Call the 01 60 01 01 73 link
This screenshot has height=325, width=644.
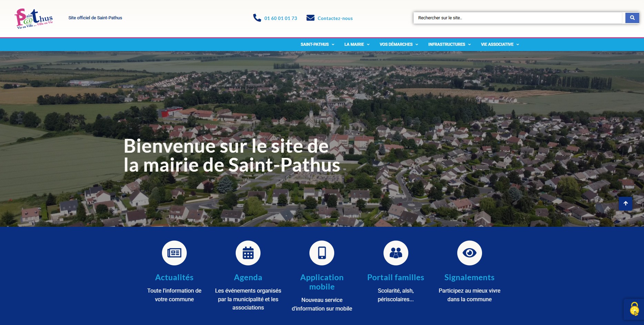[280, 18]
